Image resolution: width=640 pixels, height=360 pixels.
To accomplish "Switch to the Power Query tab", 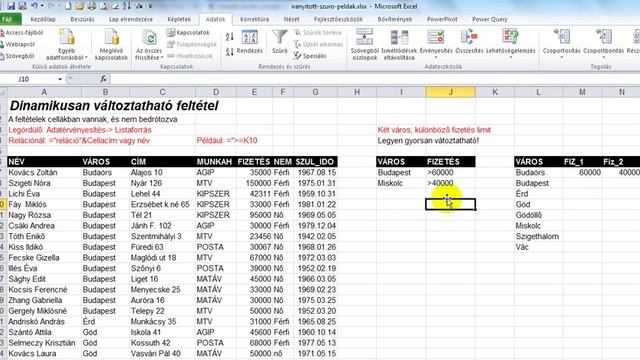I will pyautogui.click(x=489, y=19).
